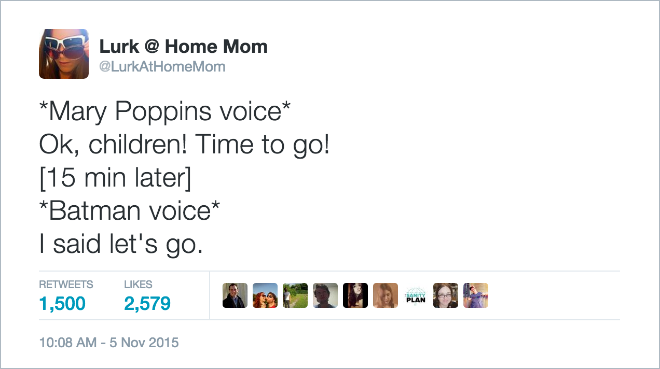The image size is (660, 369).
Task: Open the sepia-toned woman looking down avatar
Action: [x=386, y=295]
